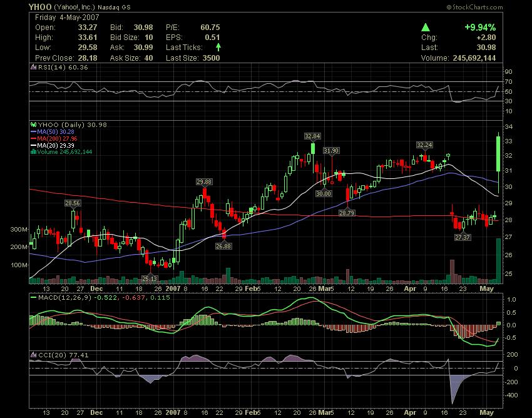Image resolution: width=532 pixels, height=418 pixels.
Task: Click the 200M volume axis label
Action: (x=19, y=247)
